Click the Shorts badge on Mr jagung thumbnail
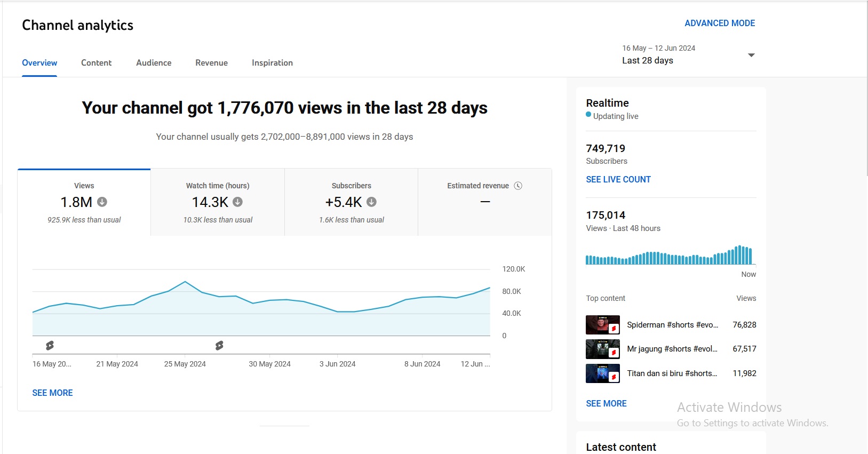 tap(614, 353)
